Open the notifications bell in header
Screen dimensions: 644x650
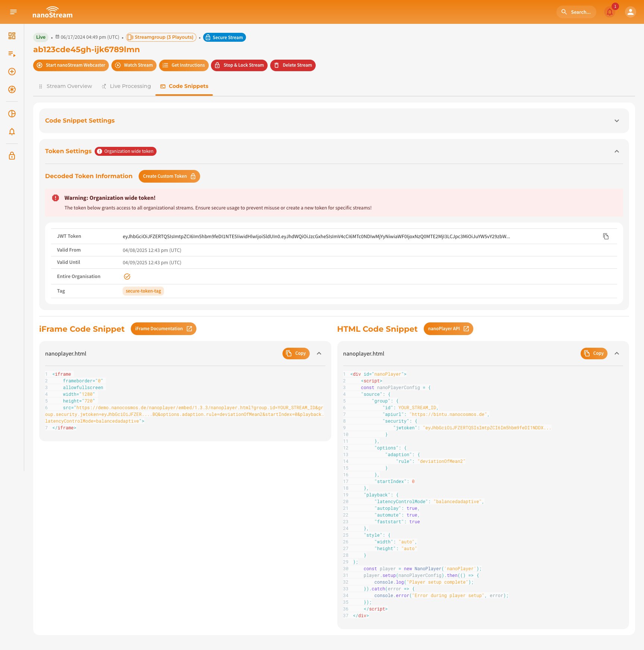coord(610,12)
